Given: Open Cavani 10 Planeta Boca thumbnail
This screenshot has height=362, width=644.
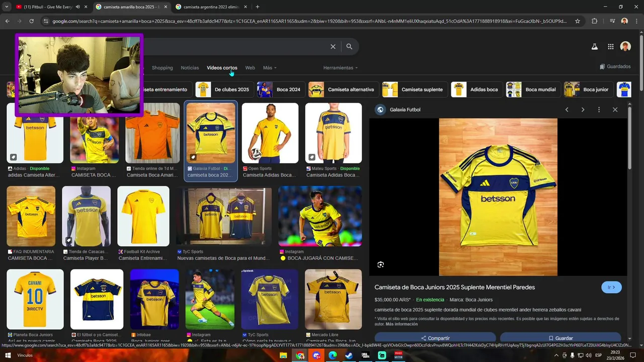Looking at the screenshot, I should pos(35,300).
